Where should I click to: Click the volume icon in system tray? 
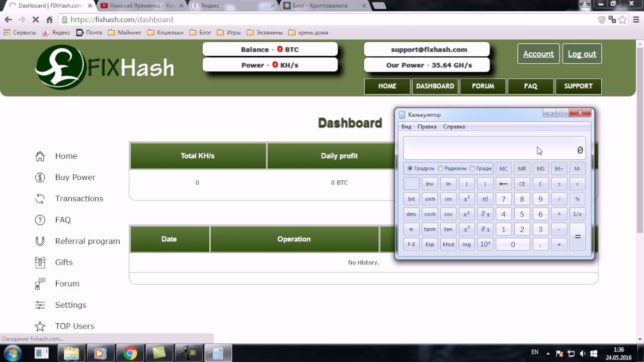pos(582,353)
